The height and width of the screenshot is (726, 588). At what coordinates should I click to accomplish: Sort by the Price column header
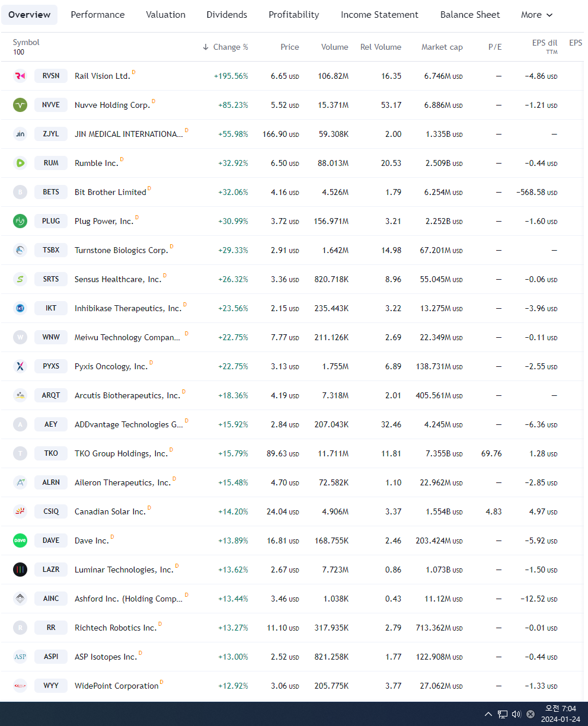[290, 47]
